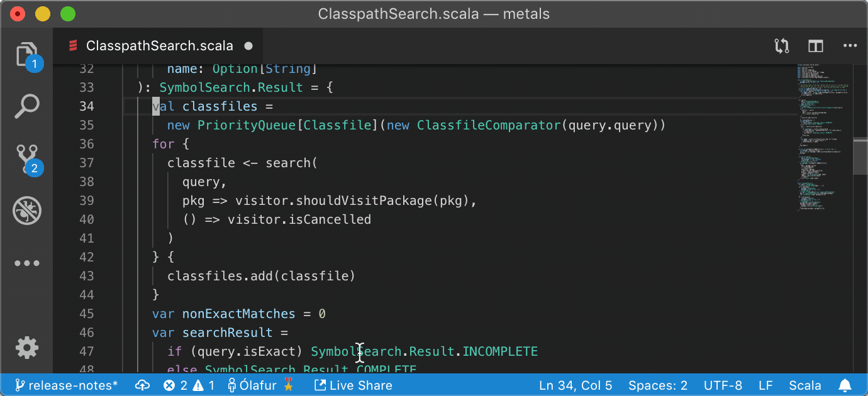This screenshot has height=396, width=868.
Task: Open More Actions menu in editor toolbar
Action: tap(850, 46)
